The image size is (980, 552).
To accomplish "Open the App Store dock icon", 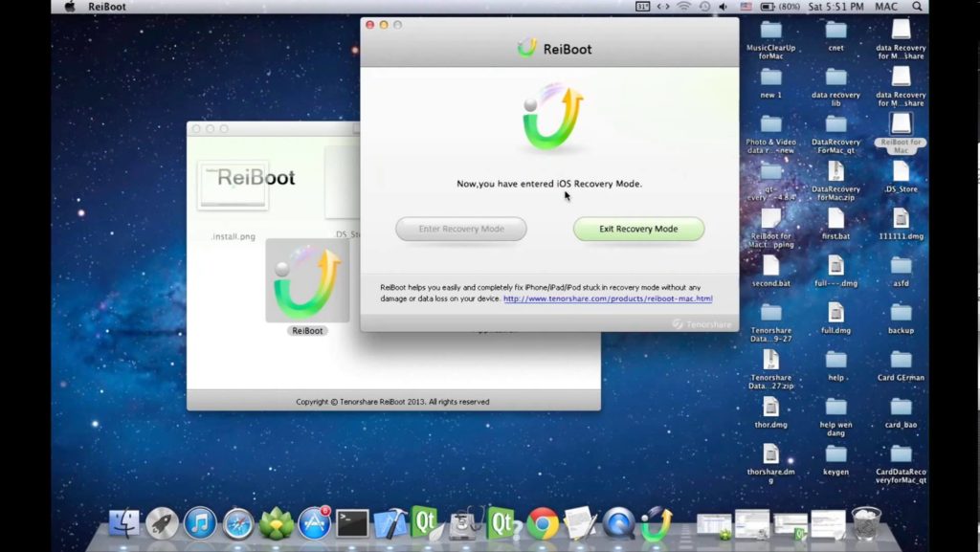I will point(314,523).
